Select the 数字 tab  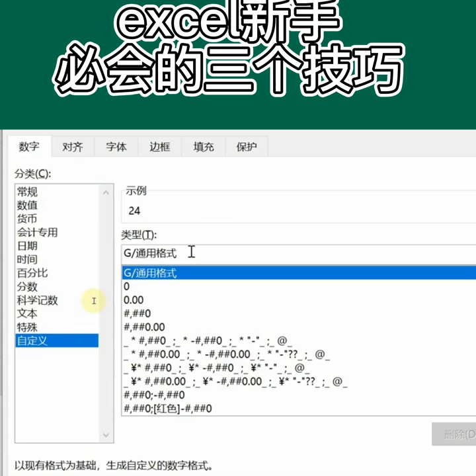(29, 147)
